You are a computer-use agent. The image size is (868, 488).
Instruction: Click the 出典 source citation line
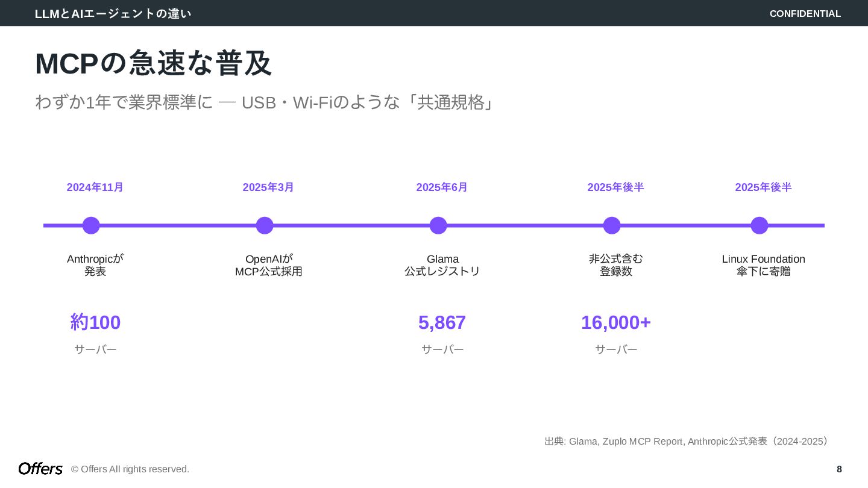687,441
